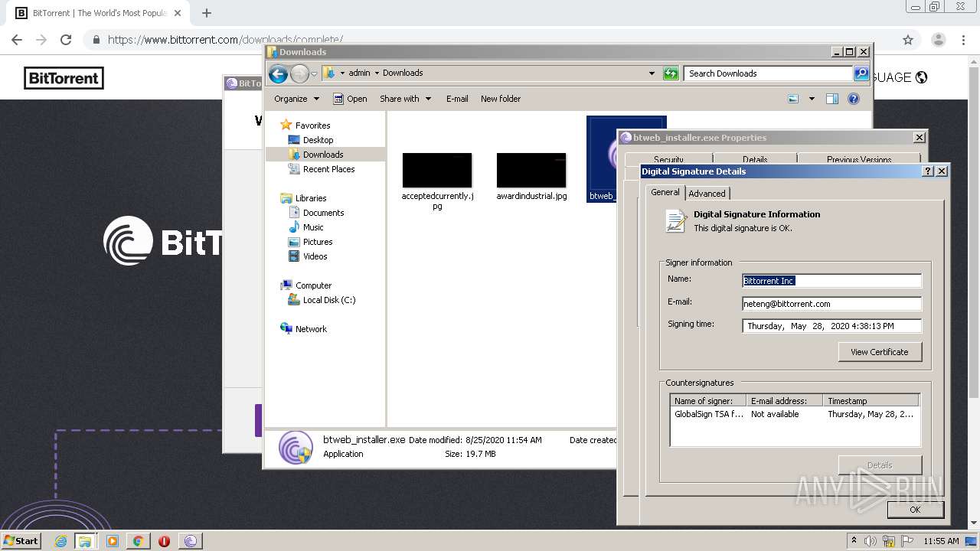980x551 pixels.
Task: Bookmark this page with star icon
Action: [908, 40]
